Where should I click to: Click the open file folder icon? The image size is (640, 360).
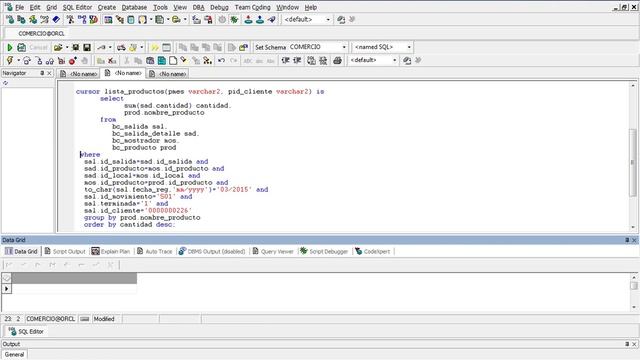point(58,47)
